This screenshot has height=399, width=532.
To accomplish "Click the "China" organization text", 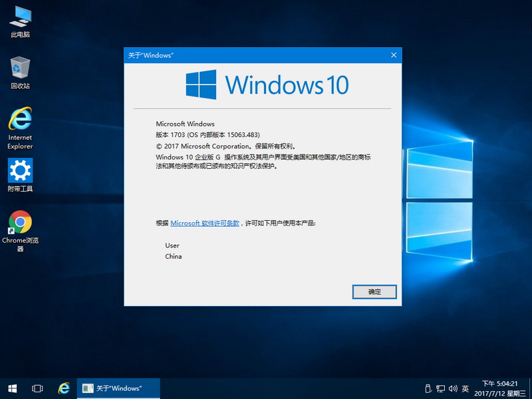I will pyautogui.click(x=174, y=257).
